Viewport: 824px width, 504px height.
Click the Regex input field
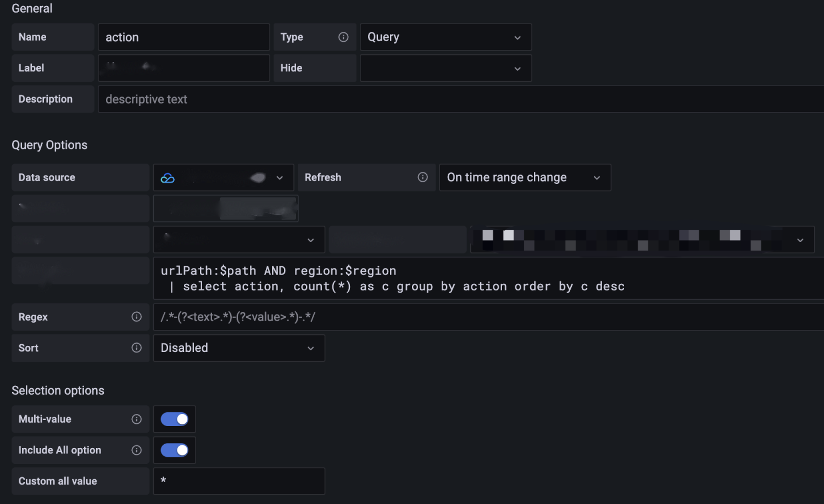coord(488,317)
